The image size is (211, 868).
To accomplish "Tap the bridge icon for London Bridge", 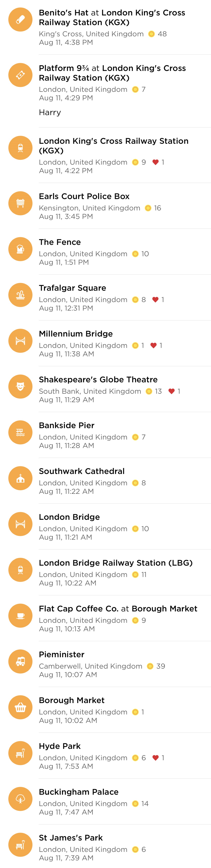I will tap(20, 524).
